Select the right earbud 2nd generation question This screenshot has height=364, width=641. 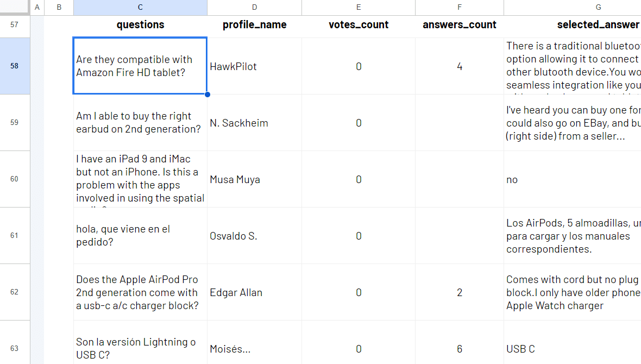pyautogui.click(x=140, y=123)
